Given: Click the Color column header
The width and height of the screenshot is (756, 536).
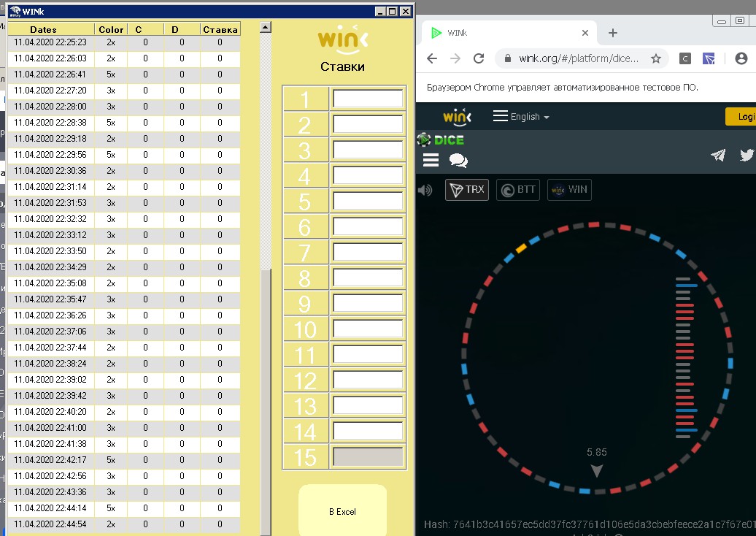Looking at the screenshot, I should click(111, 29).
